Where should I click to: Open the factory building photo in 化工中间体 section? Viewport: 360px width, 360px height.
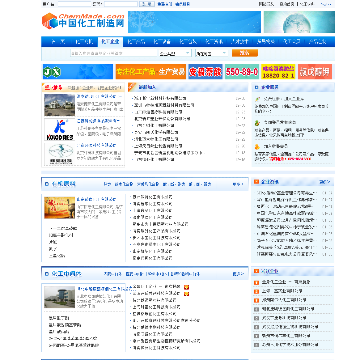pos(60,297)
